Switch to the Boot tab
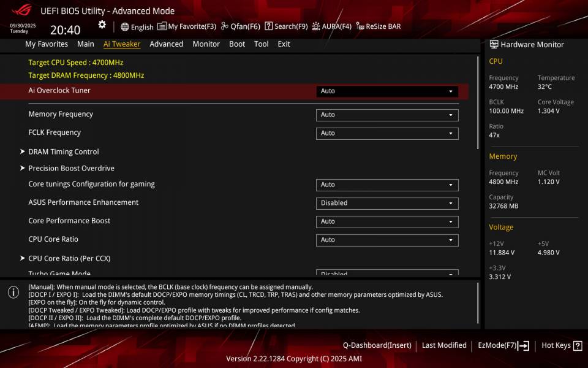588x368 pixels. [237, 44]
